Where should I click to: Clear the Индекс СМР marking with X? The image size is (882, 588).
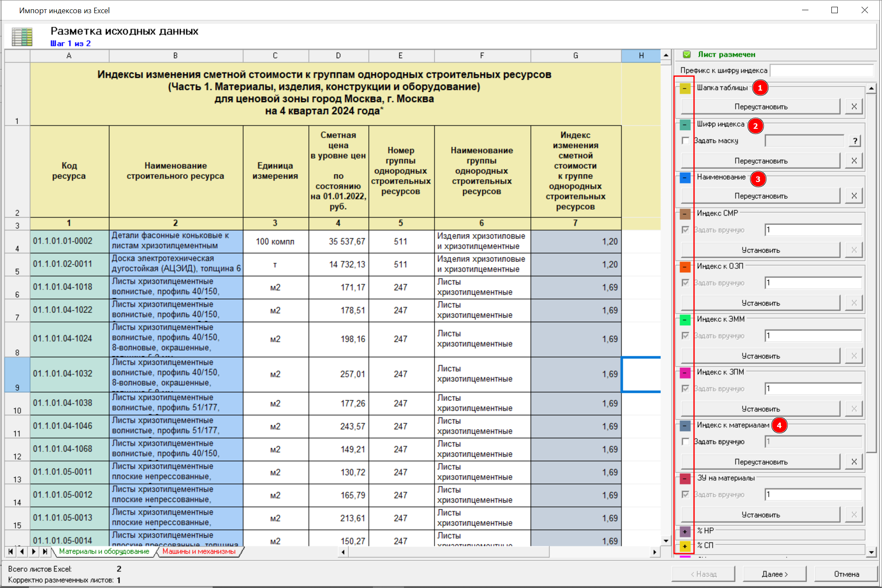(x=854, y=250)
